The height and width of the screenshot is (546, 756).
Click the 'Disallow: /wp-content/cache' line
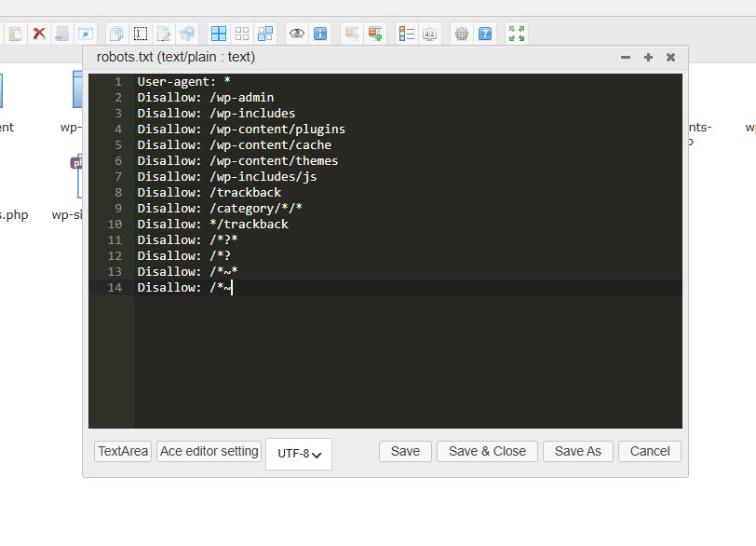tap(235, 145)
